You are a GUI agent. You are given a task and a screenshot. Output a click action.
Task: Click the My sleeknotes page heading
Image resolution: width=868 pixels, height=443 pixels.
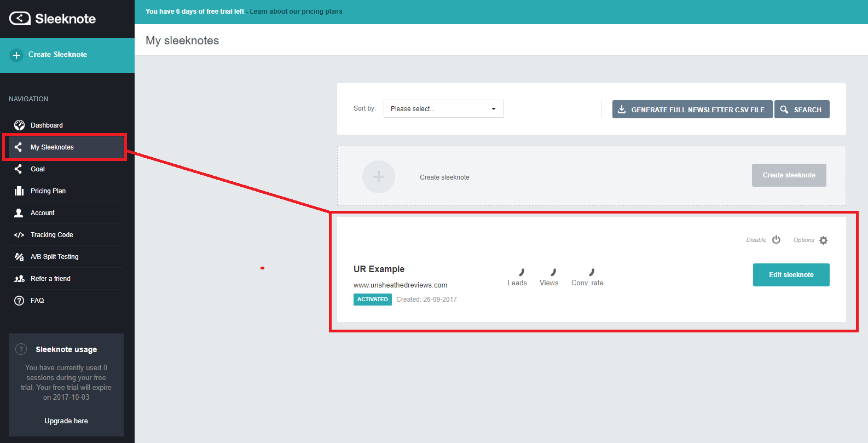(x=182, y=41)
